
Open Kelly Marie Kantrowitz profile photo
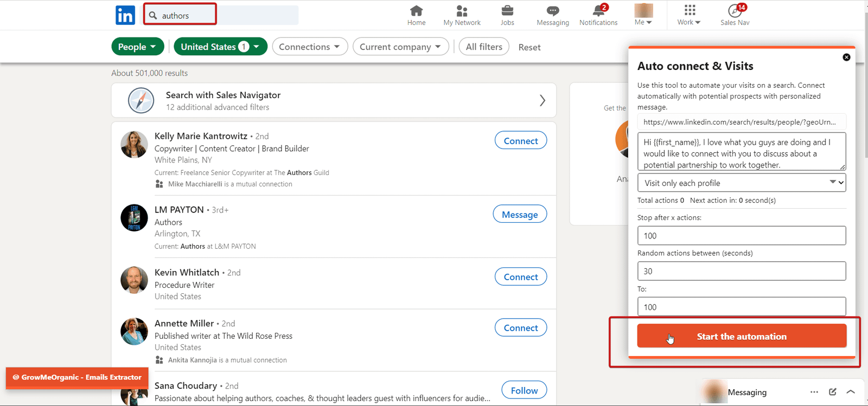(x=134, y=144)
